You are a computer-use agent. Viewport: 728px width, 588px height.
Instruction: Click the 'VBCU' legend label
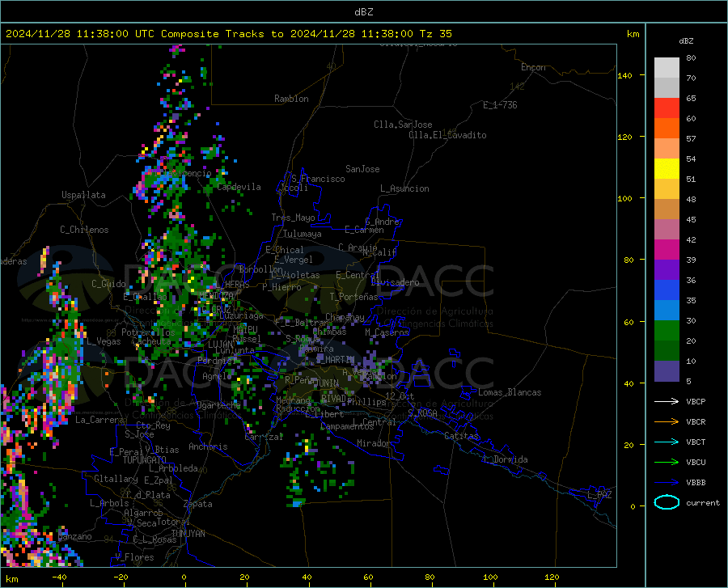(x=696, y=463)
